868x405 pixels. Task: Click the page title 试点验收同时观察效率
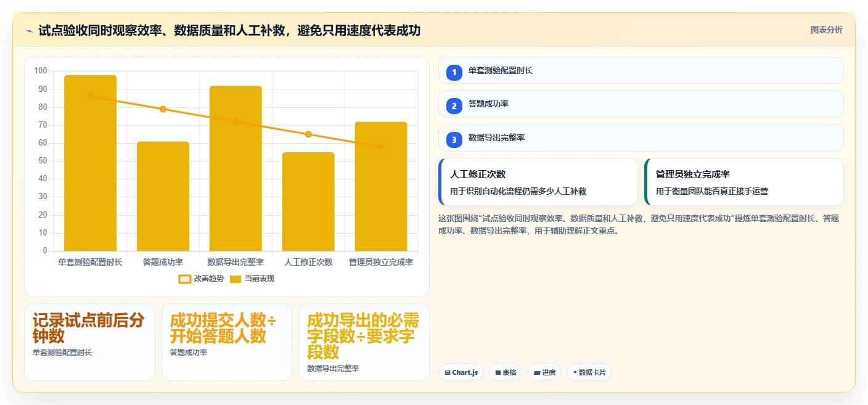[x=229, y=31]
